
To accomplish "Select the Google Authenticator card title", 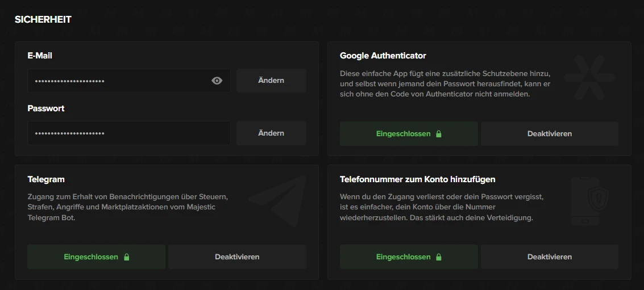I will (383, 56).
